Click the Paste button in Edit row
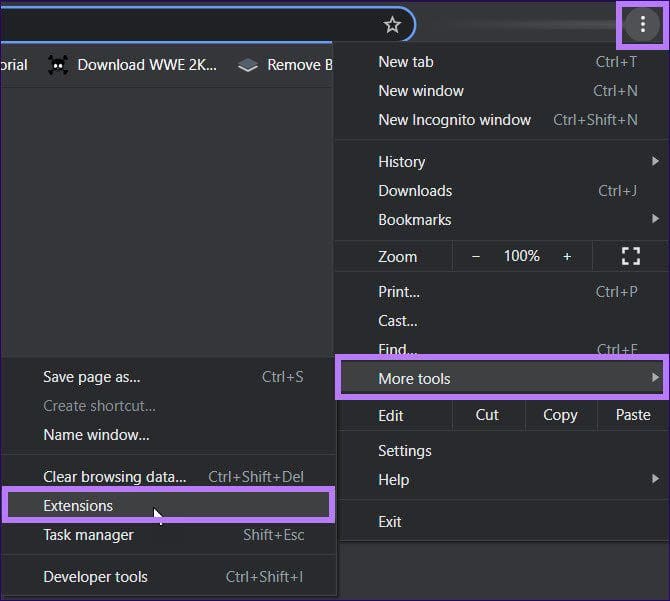Viewport: 670px width, 601px height. click(633, 415)
